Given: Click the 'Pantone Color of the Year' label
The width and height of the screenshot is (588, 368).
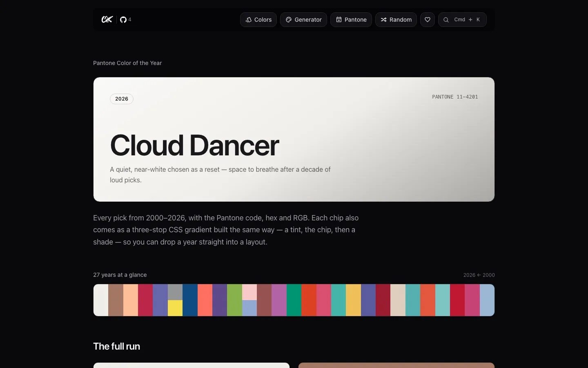Looking at the screenshot, I should [x=127, y=63].
